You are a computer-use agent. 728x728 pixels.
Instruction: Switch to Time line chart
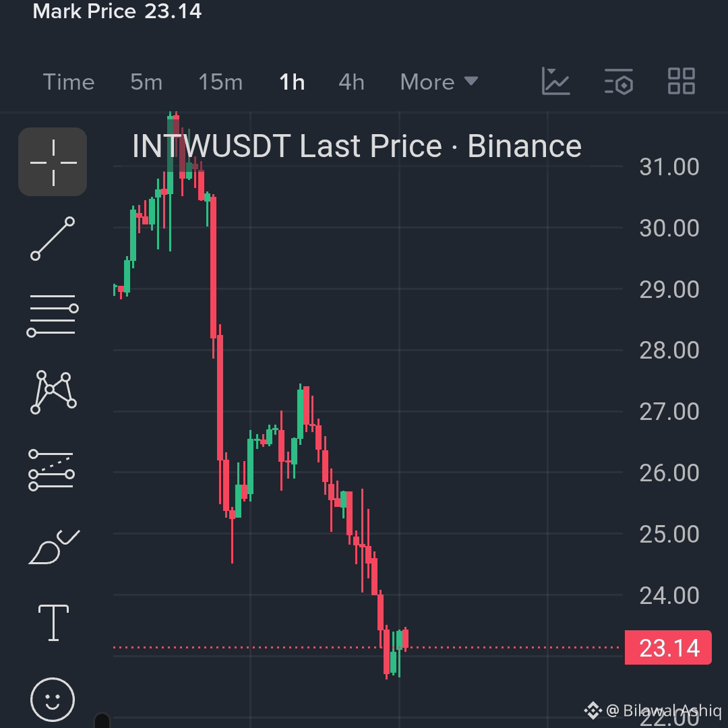[x=69, y=82]
